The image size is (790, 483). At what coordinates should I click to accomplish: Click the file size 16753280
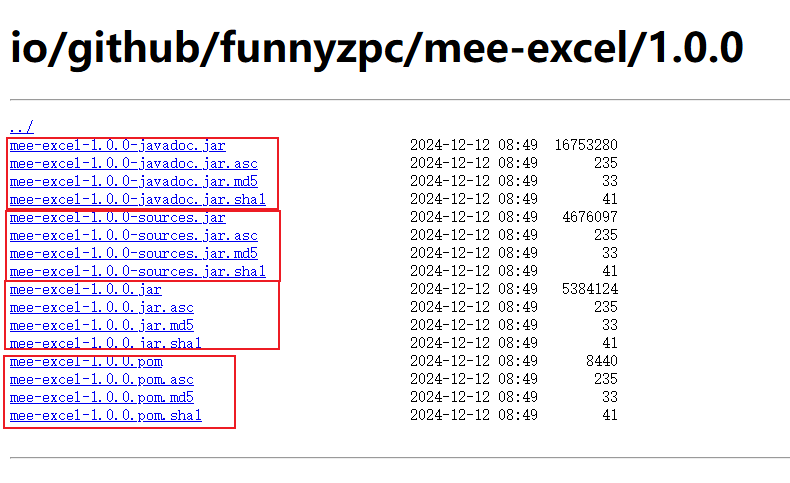tap(586, 145)
